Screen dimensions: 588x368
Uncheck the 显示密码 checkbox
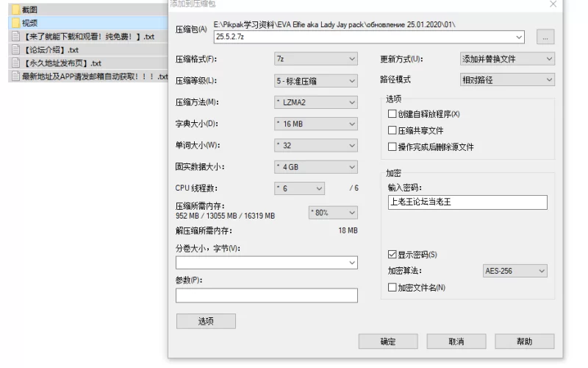tap(392, 255)
